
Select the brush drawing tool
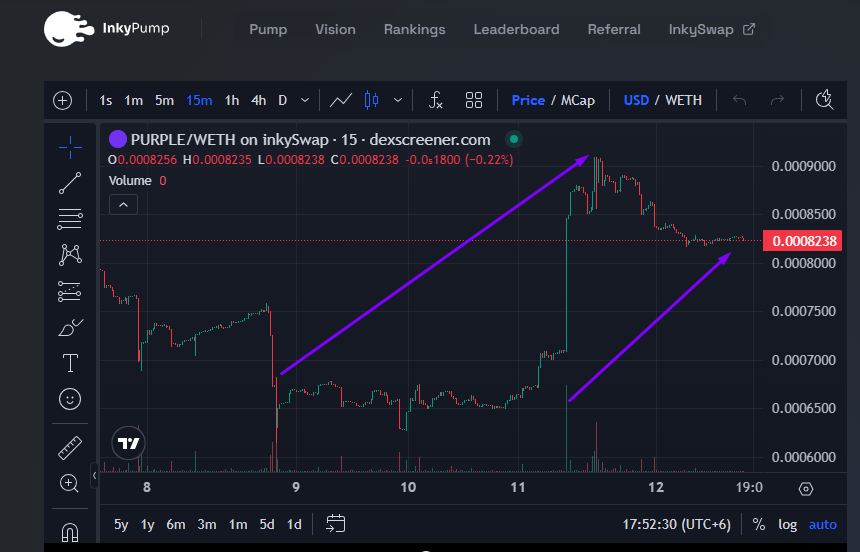[70, 327]
